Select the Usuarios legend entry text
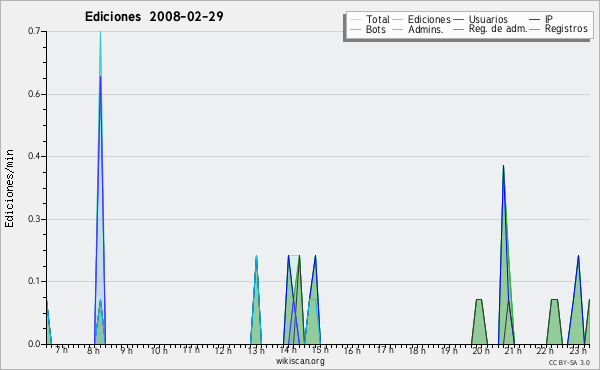The width and height of the screenshot is (600, 370). click(x=488, y=19)
